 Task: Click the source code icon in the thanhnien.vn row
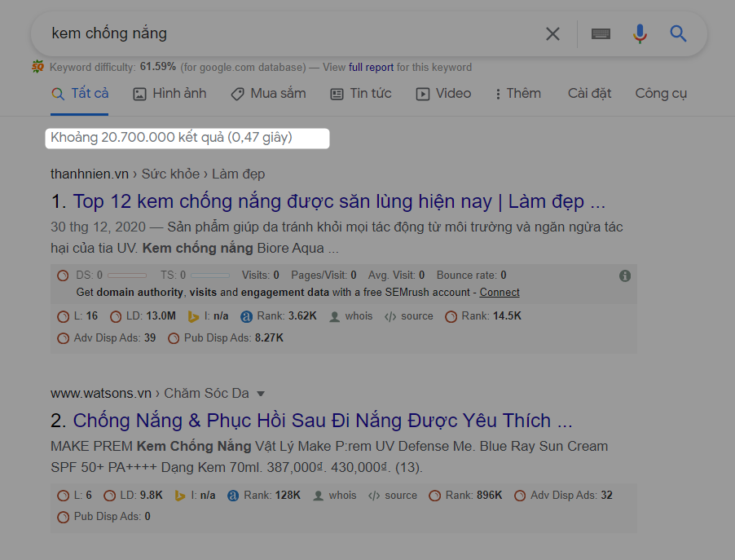(390, 316)
